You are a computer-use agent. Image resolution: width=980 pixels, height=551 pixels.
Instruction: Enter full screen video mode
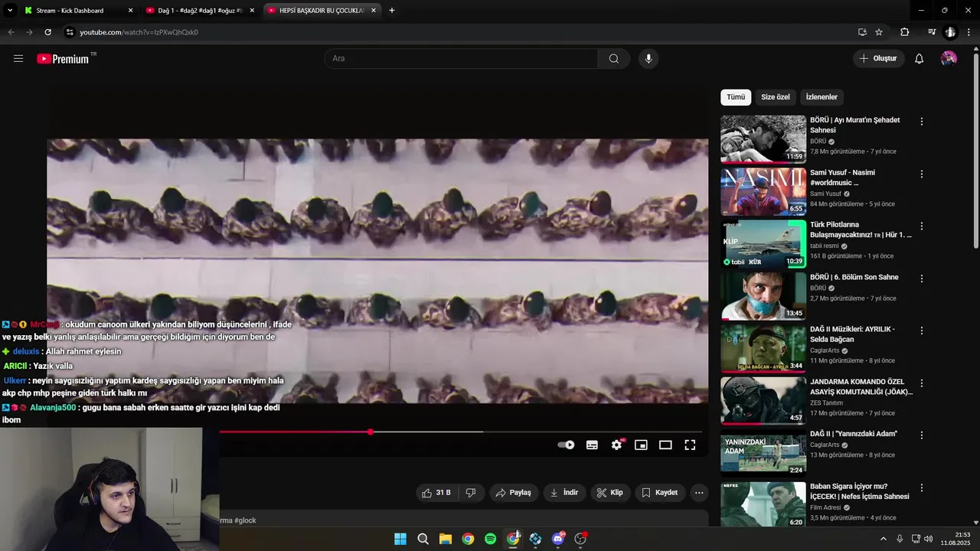(690, 445)
